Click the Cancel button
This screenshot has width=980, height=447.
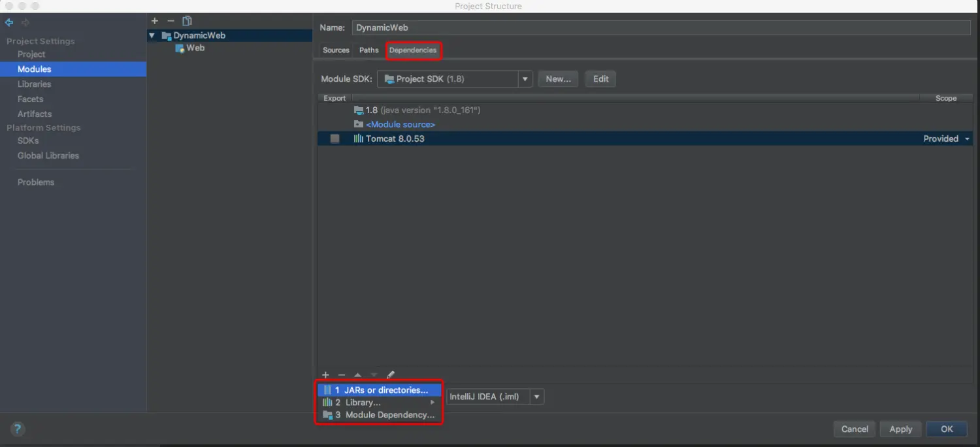point(855,429)
